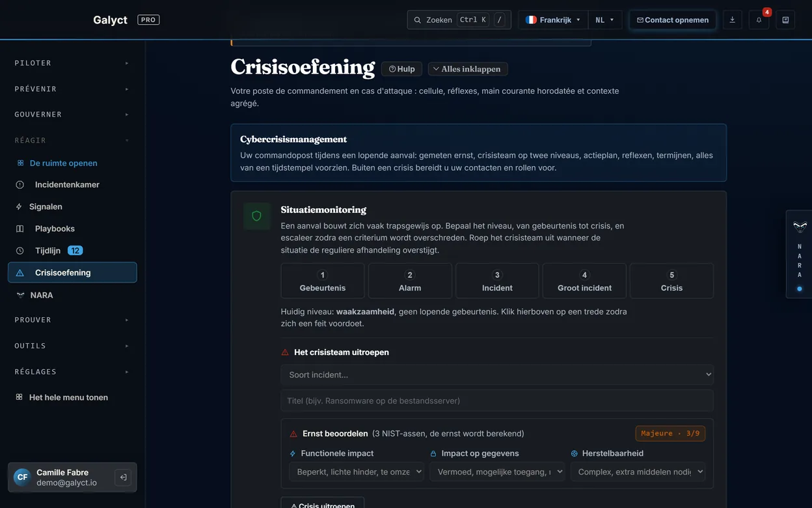812x508 pixels.
Task: Click the Crisisoefening warning triangle icon
Action: click(20, 273)
